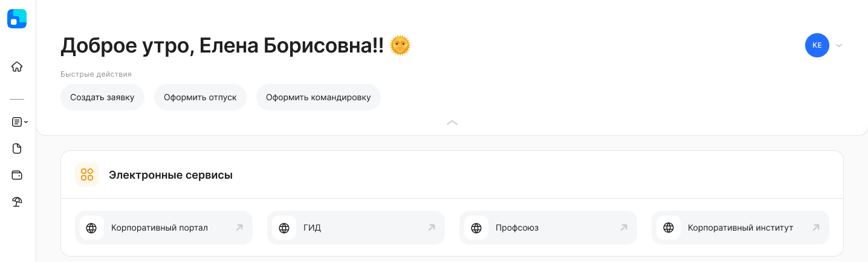
Task: Click globe icon beside Корпоративный институт
Action: (x=669, y=228)
